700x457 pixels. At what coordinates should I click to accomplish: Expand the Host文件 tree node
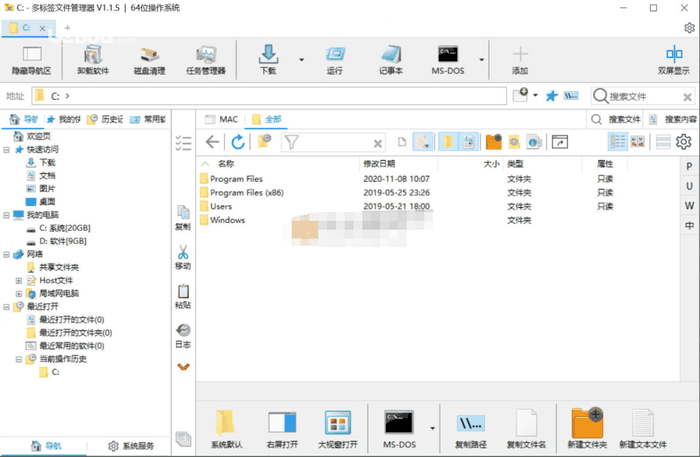[19, 281]
